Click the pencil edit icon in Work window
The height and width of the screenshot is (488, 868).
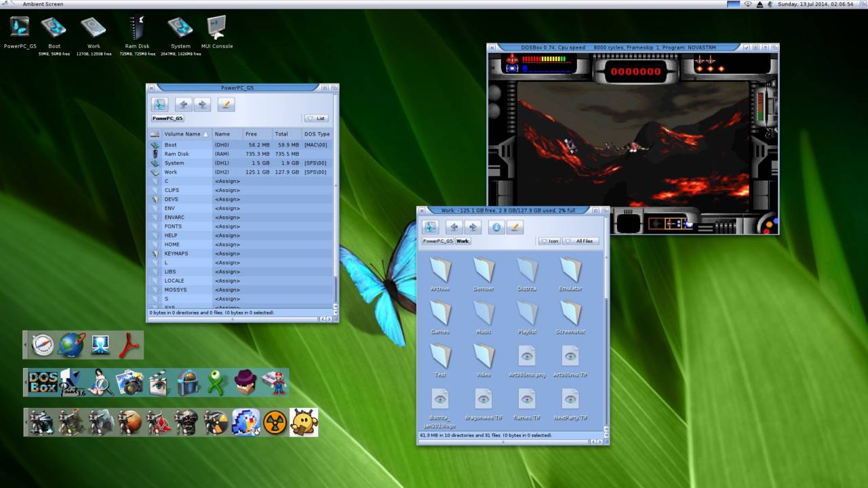tap(515, 227)
